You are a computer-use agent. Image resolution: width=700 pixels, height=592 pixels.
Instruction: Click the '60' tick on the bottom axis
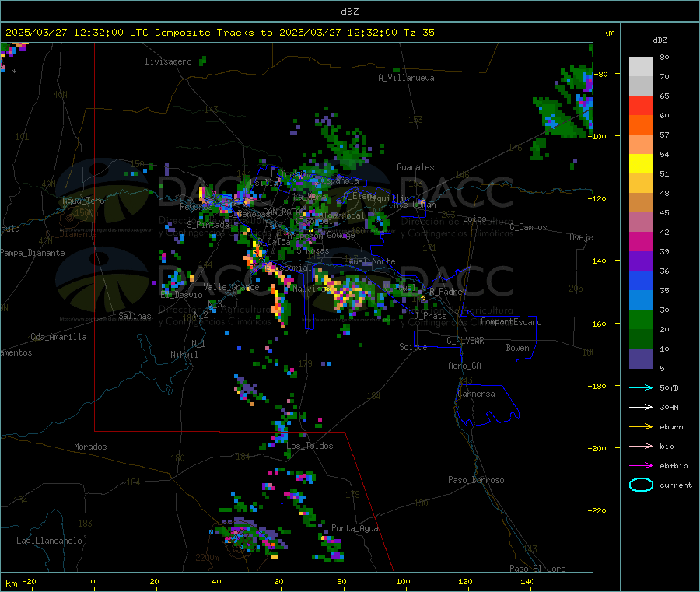(x=278, y=581)
